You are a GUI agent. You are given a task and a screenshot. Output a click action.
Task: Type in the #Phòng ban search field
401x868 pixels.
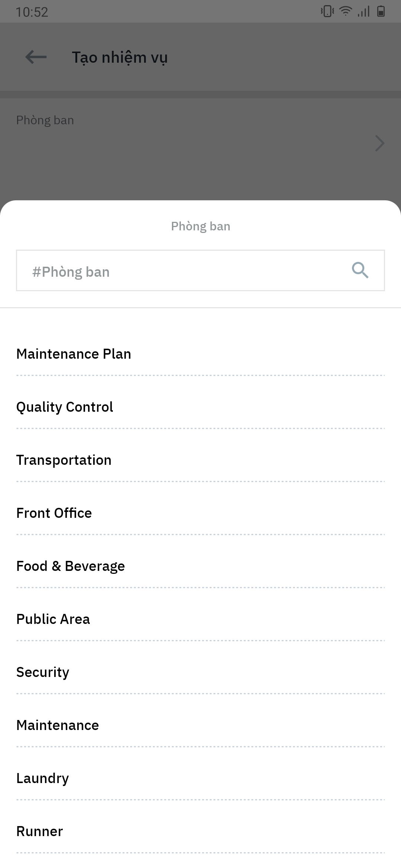pyautogui.click(x=182, y=271)
